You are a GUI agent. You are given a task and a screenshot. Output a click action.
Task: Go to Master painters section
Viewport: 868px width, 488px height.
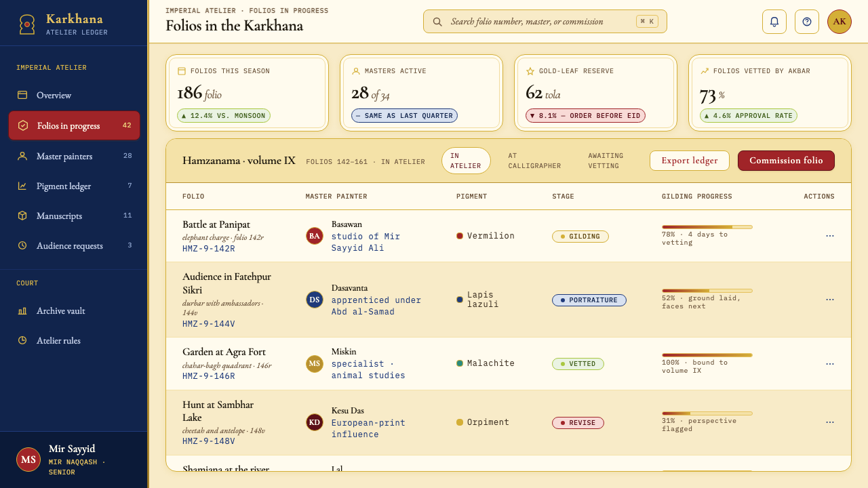click(74, 157)
